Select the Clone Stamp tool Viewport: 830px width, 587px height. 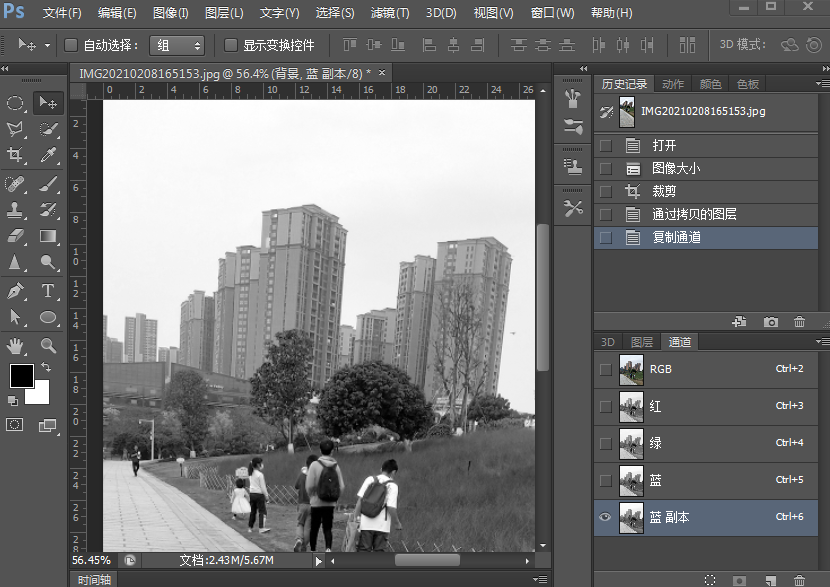(15, 210)
